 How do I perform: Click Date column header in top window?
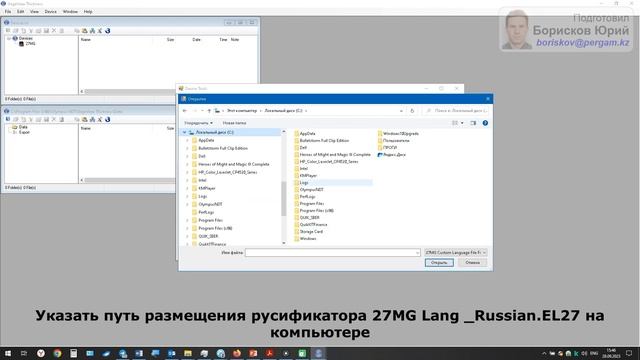pos(196,40)
